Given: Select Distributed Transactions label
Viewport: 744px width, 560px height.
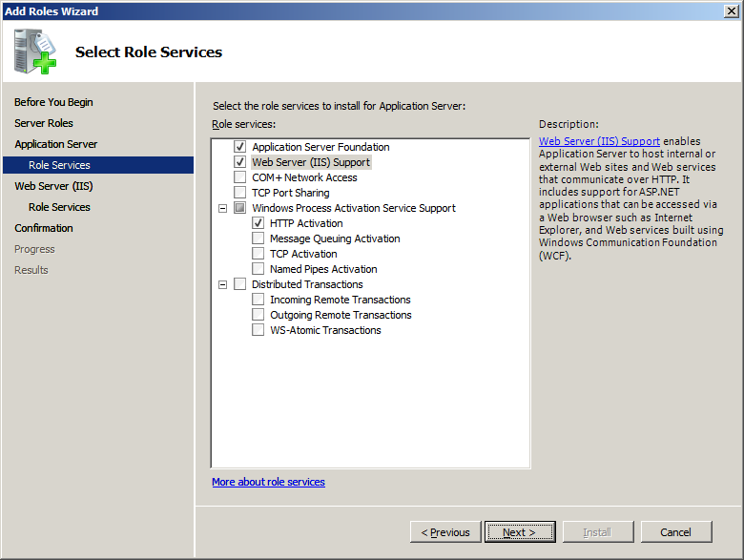Looking at the screenshot, I should tap(307, 284).
